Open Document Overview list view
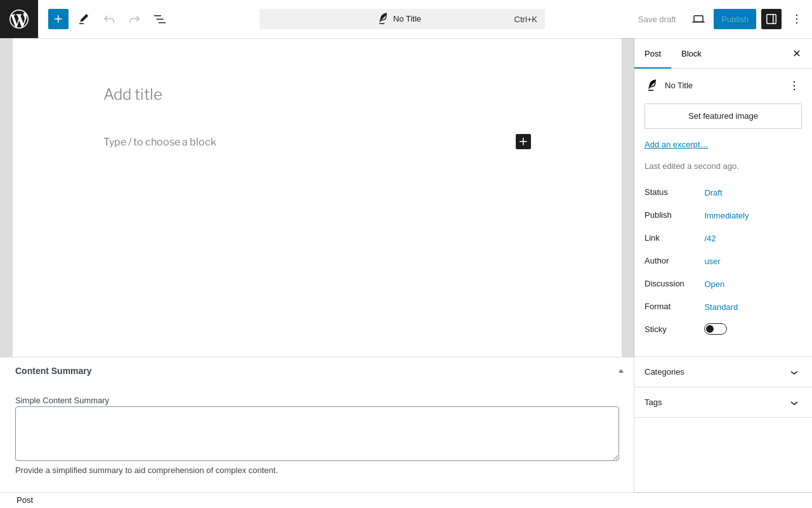812x508 pixels. click(x=160, y=19)
